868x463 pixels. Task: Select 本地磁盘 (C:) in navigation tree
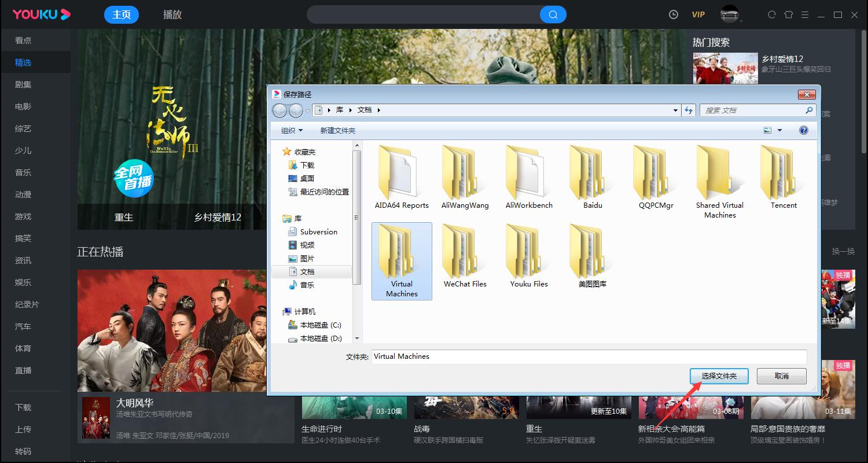pos(320,325)
